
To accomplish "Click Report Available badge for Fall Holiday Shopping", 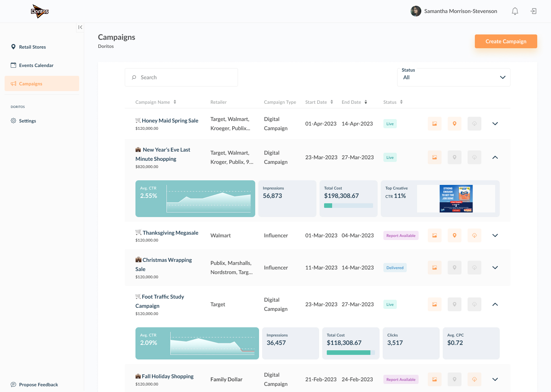I will [401, 379].
